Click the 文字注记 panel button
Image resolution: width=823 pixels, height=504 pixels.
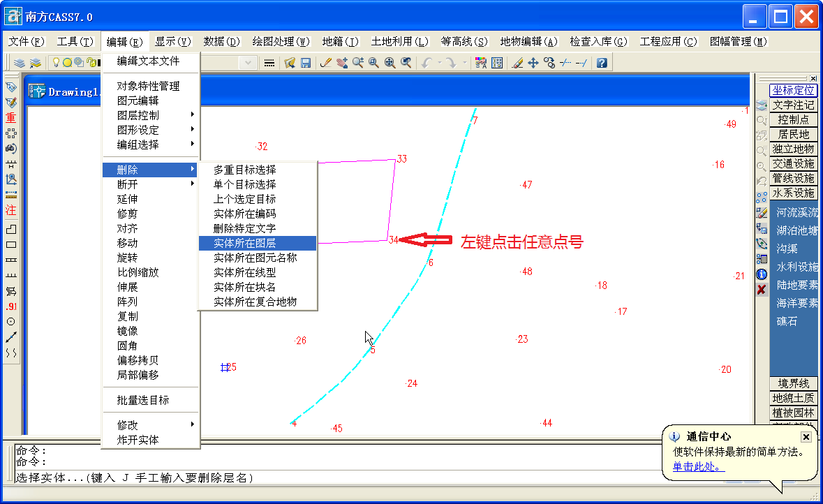(x=793, y=105)
